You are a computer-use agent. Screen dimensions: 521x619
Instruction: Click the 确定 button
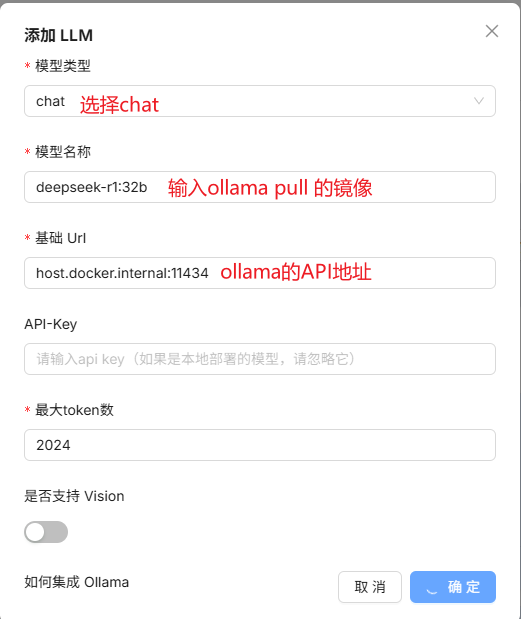coord(453,587)
